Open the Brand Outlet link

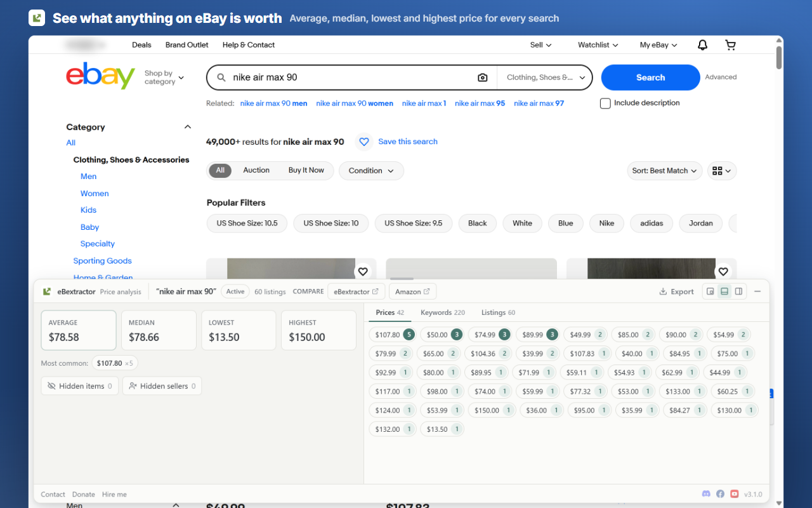point(187,45)
